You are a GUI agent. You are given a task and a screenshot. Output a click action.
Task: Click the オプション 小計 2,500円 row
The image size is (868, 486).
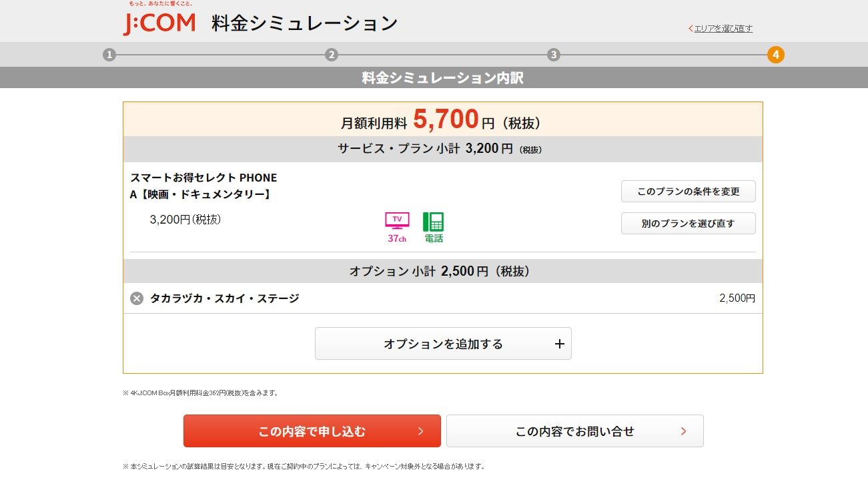443,271
